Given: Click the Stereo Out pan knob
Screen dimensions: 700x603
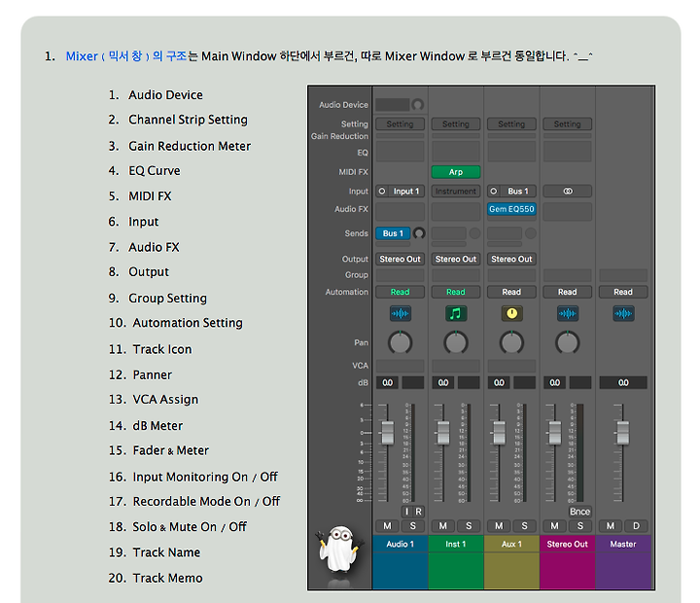Looking at the screenshot, I should click(x=568, y=342).
